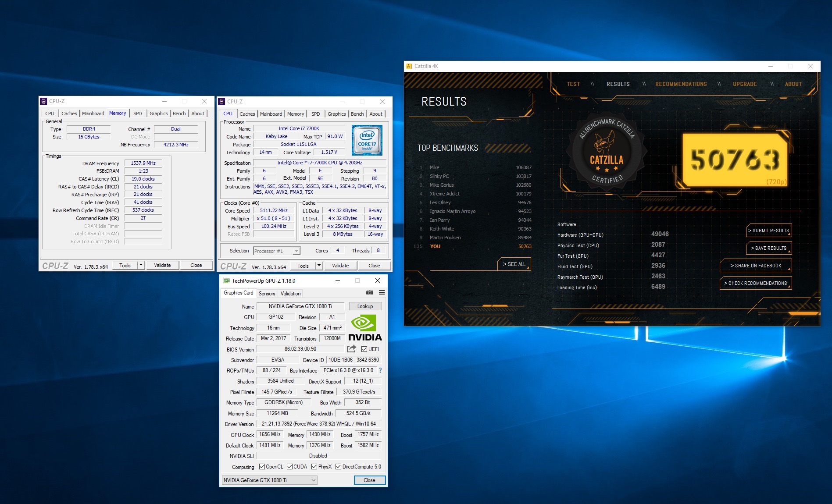Switch to SPD tab in Memory CPU-Z window
Screen dimensions: 832x504
[137, 114]
